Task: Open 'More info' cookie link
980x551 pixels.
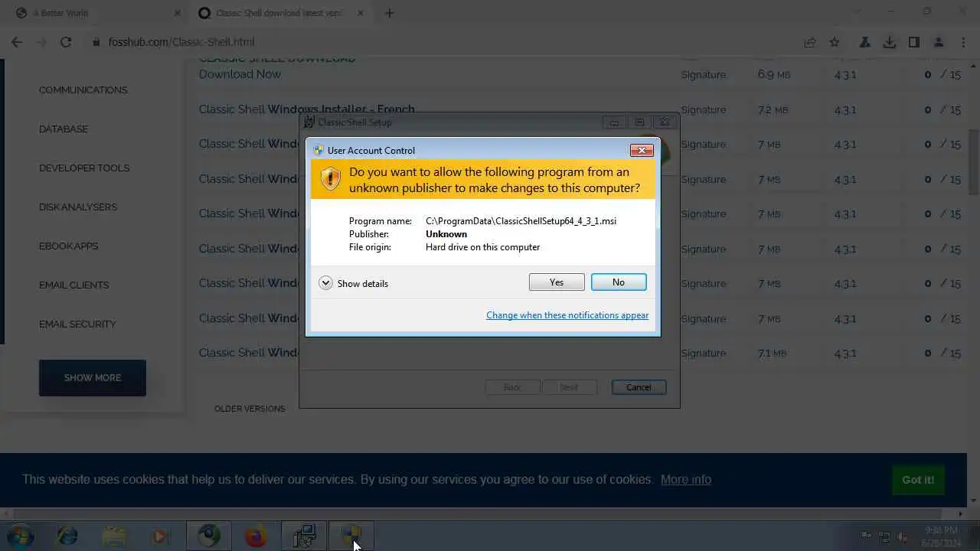Action: [x=686, y=479]
